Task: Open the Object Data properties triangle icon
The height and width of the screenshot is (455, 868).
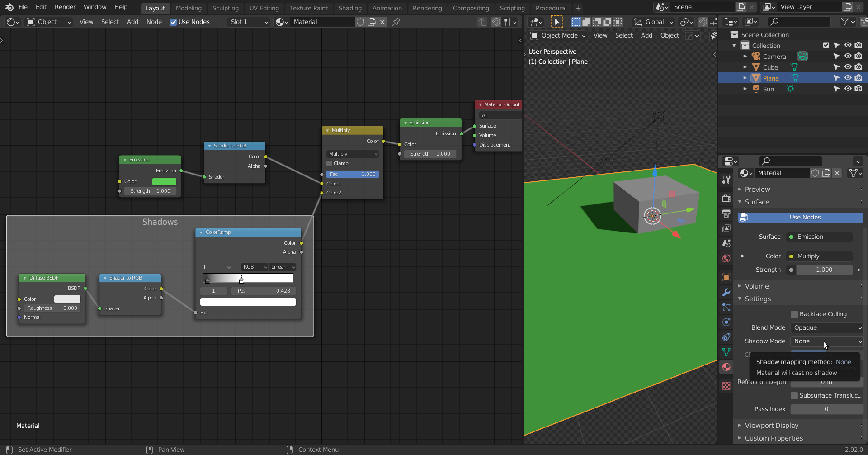Action: pos(726,352)
